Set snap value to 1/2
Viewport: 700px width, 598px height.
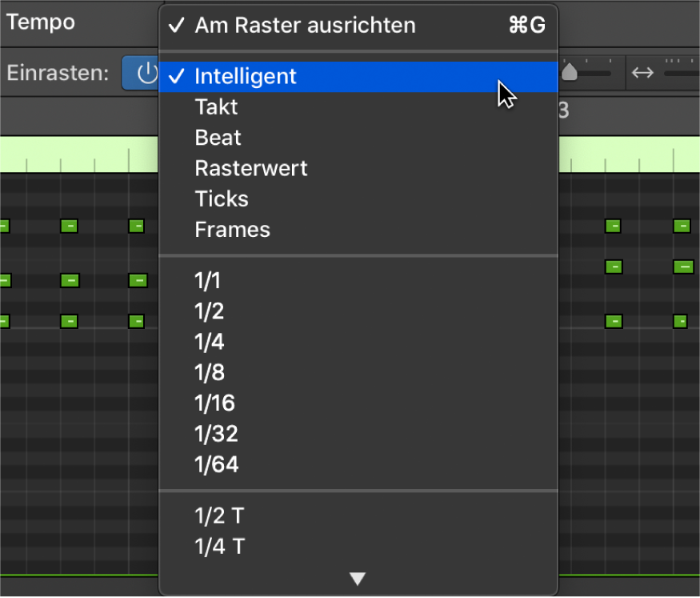(208, 311)
